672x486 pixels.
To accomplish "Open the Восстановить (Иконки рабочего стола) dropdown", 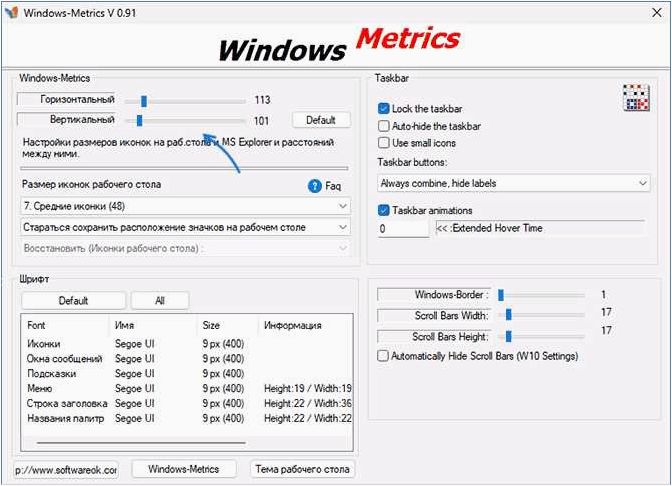I will pyautogui.click(x=186, y=248).
